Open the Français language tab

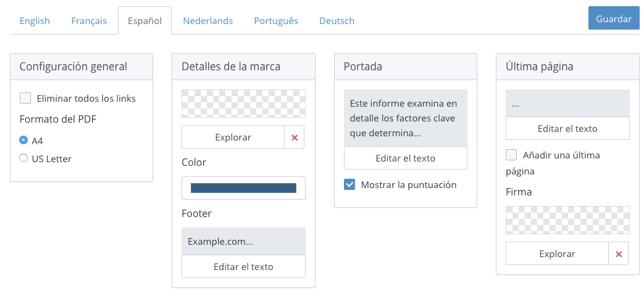coord(89,21)
